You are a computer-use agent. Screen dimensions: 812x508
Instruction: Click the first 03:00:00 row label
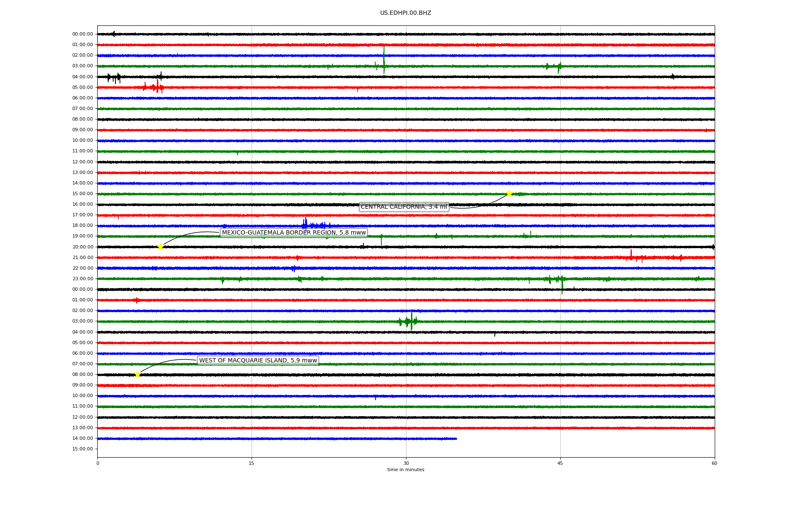[x=82, y=66]
